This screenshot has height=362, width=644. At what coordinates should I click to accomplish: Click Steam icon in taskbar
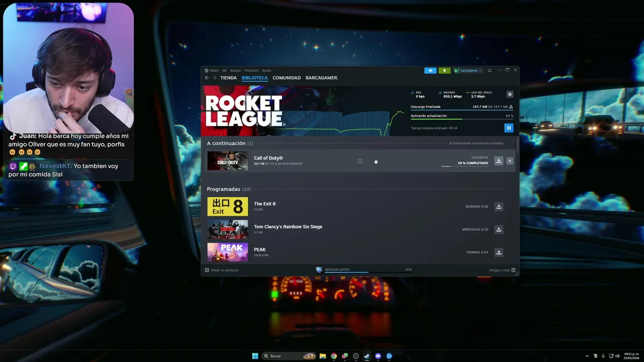tap(367, 356)
